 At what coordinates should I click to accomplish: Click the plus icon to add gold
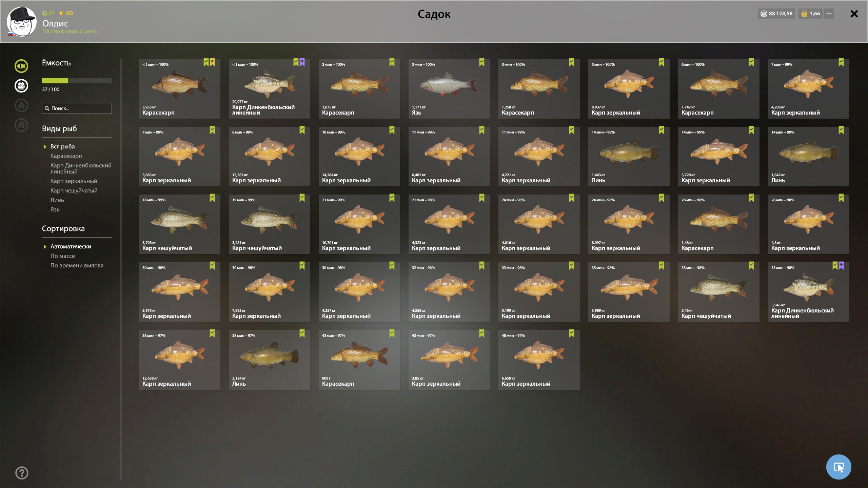[x=829, y=14]
